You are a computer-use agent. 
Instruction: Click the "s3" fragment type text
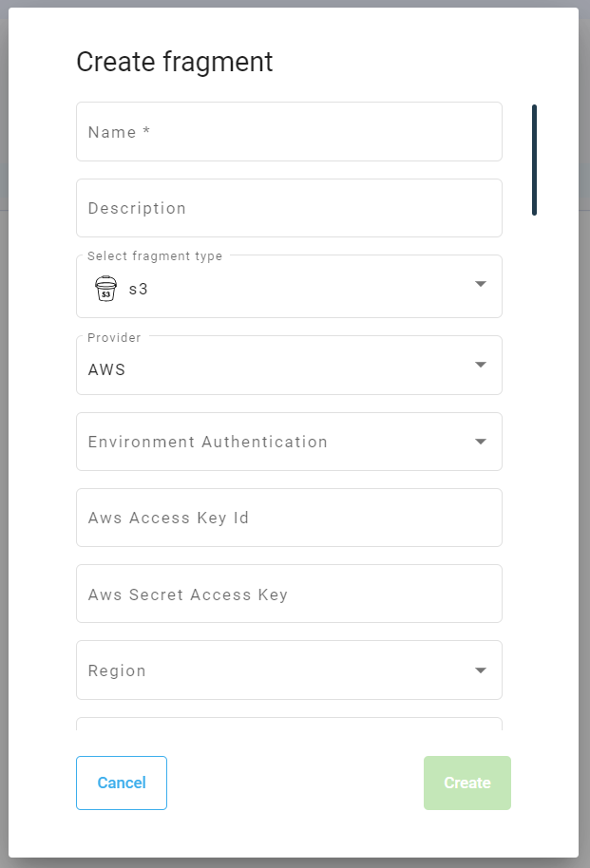coord(139,290)
